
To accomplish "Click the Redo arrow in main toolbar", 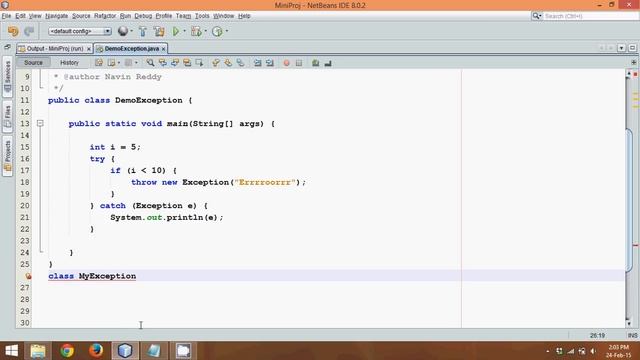I will click(x=29, y=31).
